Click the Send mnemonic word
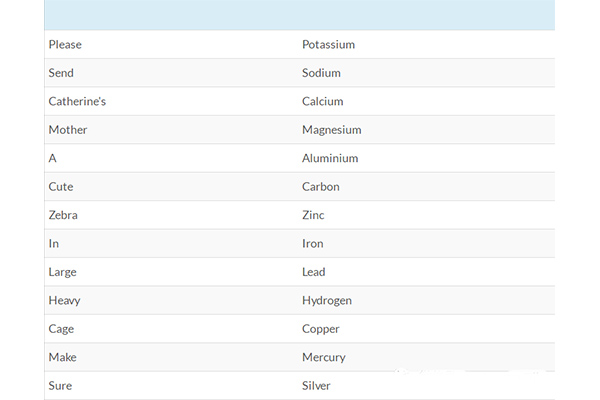 (61, 73)
